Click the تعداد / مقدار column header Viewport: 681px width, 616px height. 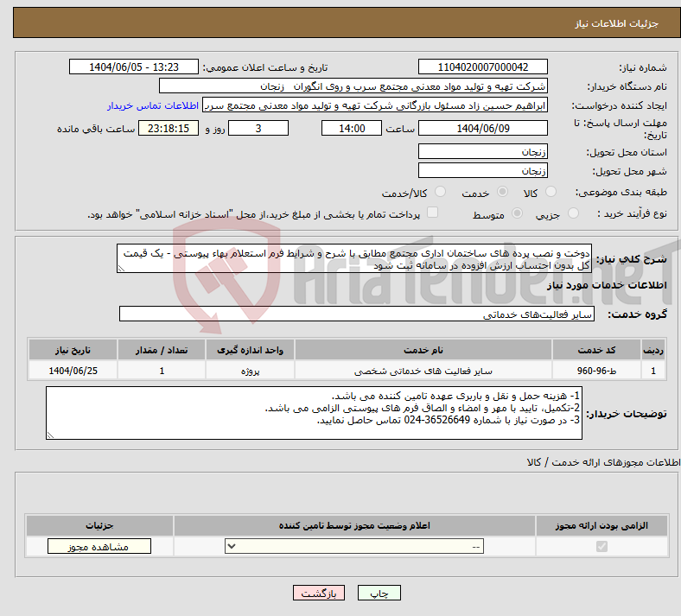[x=161, y=350]
